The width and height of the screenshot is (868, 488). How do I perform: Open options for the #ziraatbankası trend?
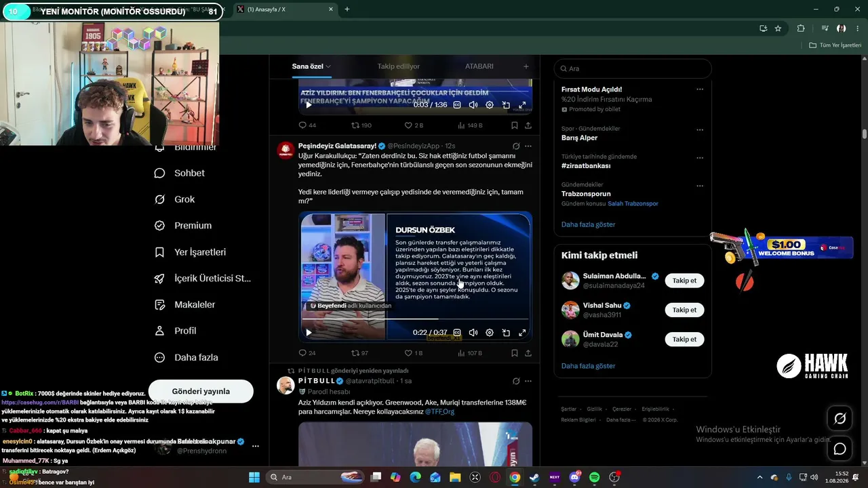pyautogui.click(x=700, y=157)
